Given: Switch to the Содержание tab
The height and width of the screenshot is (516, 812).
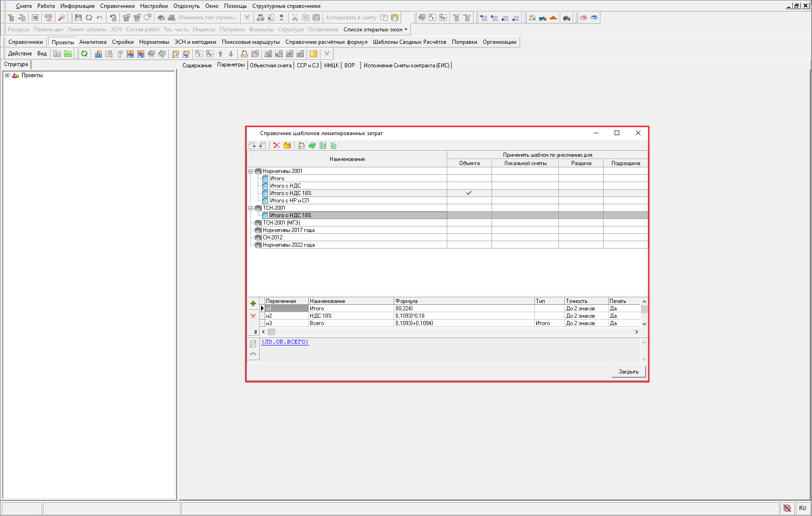Looking at the screenshot, I should (197, 65).
